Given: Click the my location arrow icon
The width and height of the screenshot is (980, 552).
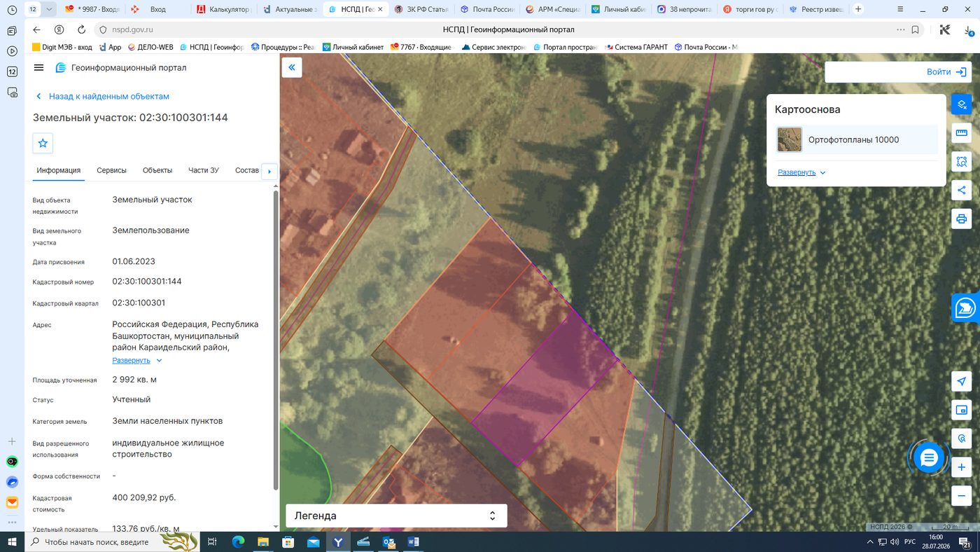Looking at the screenshot, I should point(961,381).
